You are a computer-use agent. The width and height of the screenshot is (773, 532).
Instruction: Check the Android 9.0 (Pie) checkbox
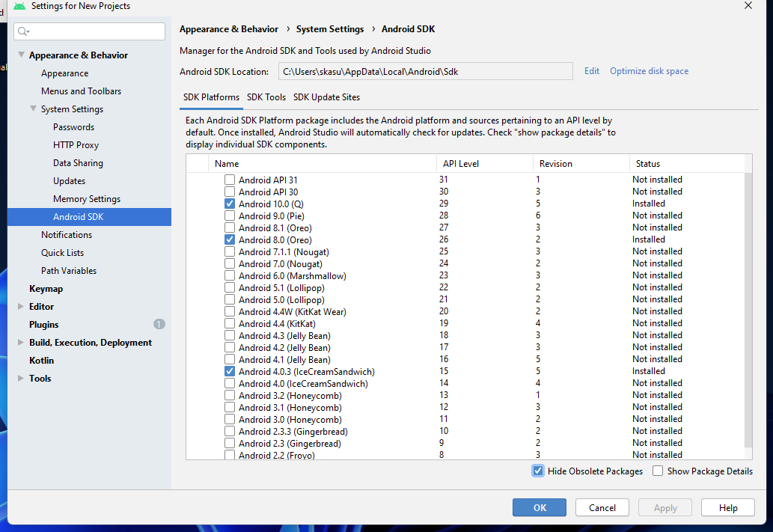click(230, 215)
